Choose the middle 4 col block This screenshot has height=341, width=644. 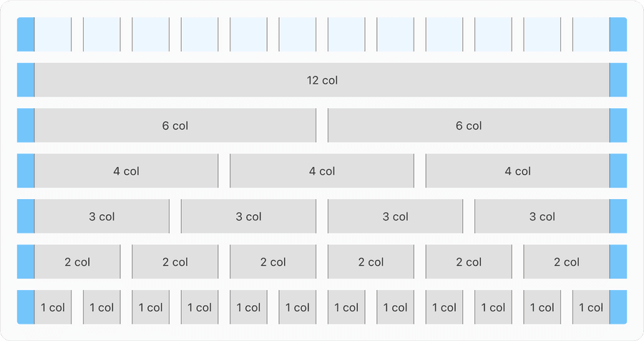(322, 171)
